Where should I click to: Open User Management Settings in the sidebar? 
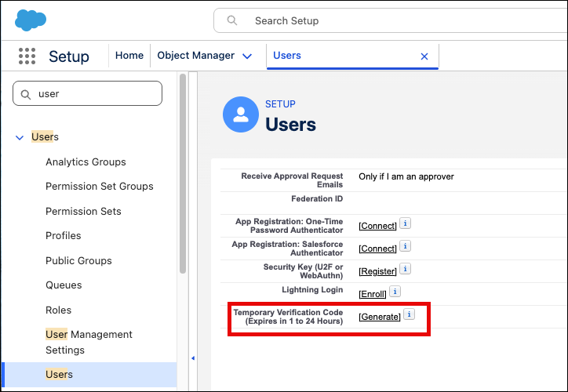89,342
